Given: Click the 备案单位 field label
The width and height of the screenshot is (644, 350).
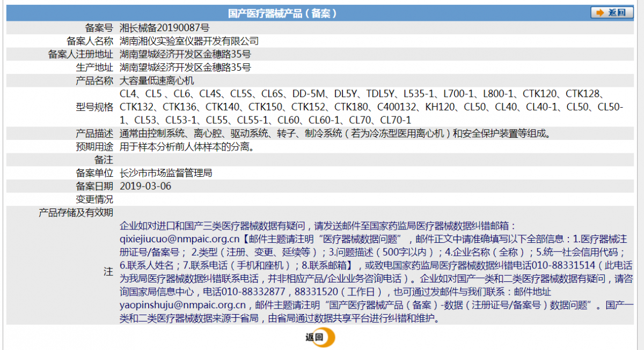Looking at the screenshot, I should click(x=94, y=173).
